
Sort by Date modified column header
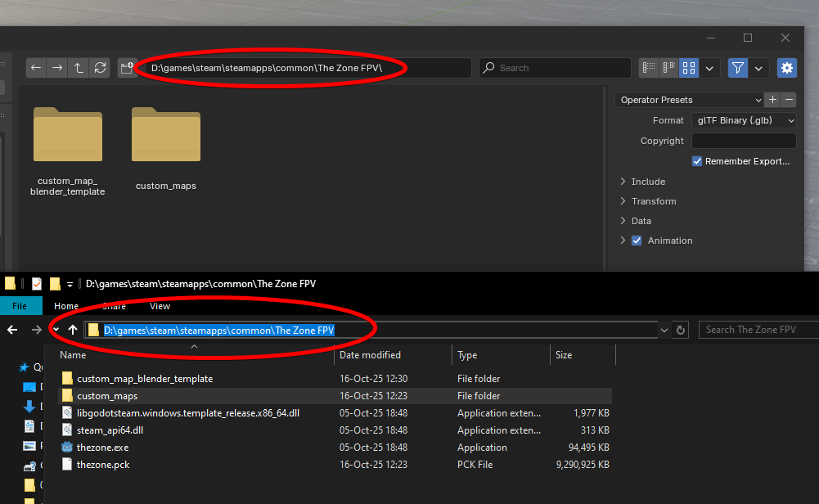click(371, 355)
